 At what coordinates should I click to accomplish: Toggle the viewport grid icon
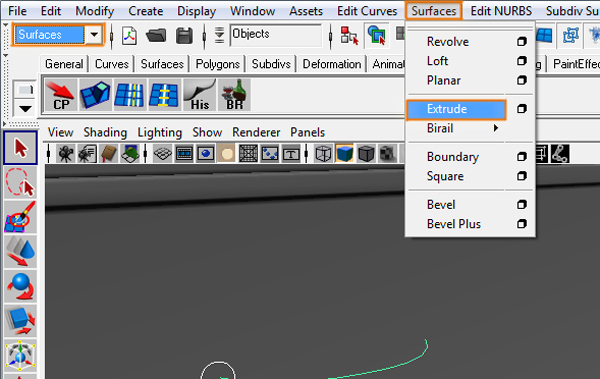tap(163, 154)
